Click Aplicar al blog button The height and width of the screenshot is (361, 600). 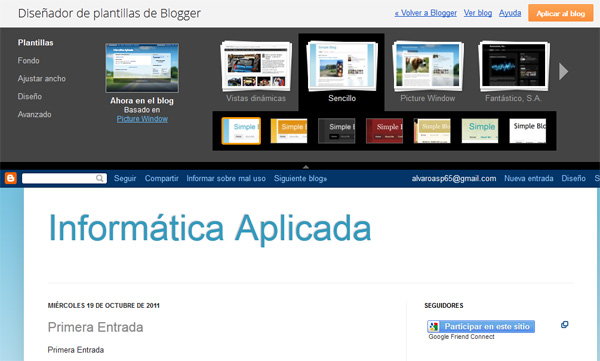[x=561, y=13]
